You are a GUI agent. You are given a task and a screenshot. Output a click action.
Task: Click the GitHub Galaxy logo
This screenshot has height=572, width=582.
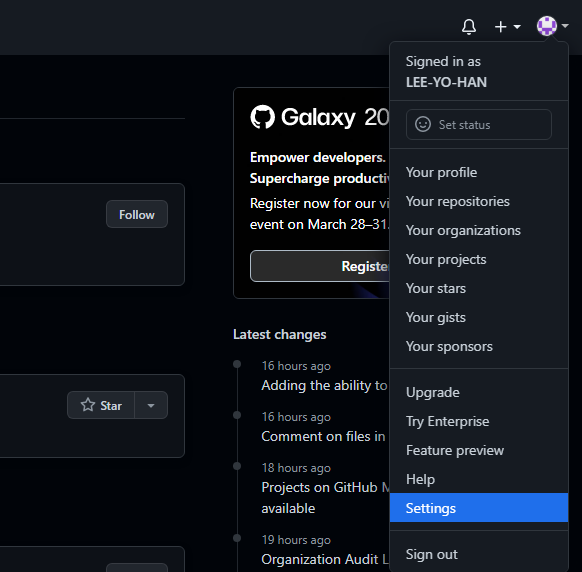click(263, 117)
